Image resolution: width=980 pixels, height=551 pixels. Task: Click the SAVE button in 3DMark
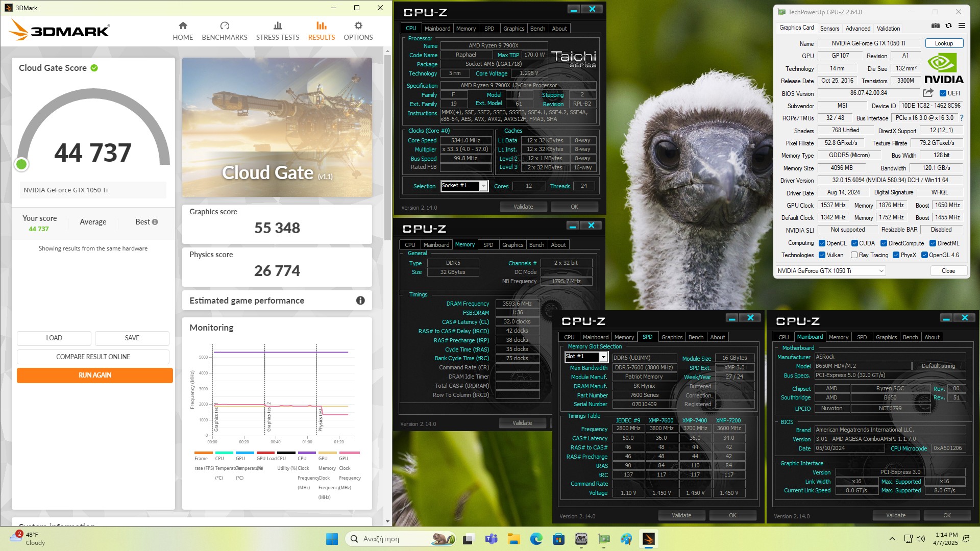point(132,338)
